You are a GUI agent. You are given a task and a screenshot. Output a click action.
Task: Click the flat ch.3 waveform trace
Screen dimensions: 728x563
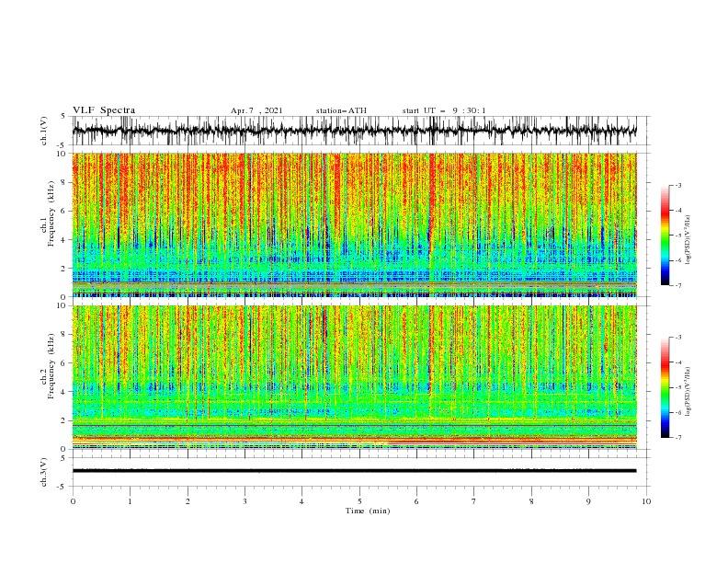(354, 471)
